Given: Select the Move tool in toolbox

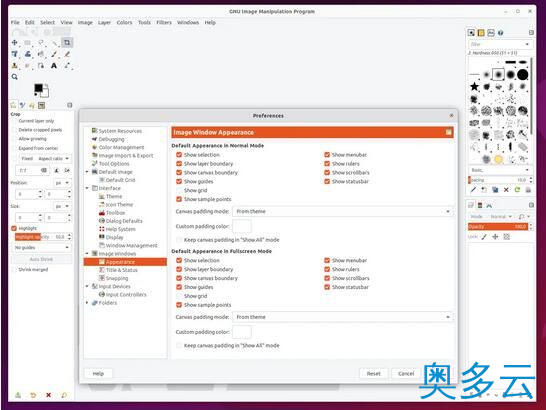Looking at the screenshot, I should click(x=15, y=42).
